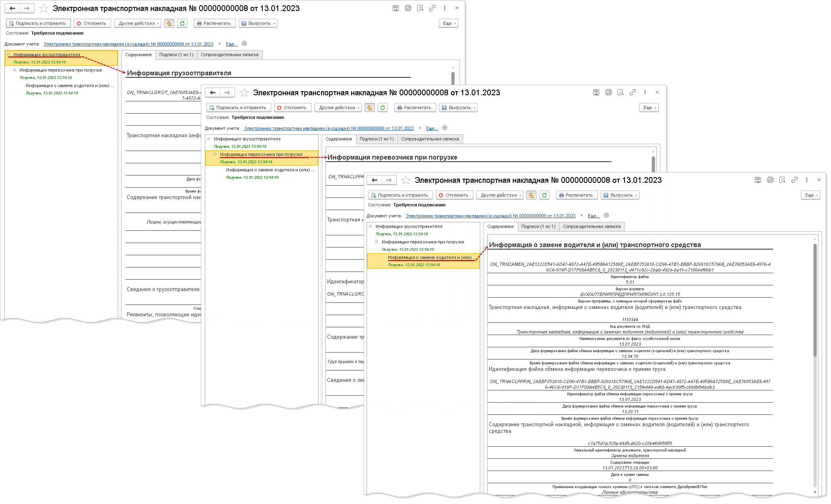Screen dimensions: 831x504
Task: Open the Сопроводительная записка tab in the third window
Action: (x=591, y=227)
